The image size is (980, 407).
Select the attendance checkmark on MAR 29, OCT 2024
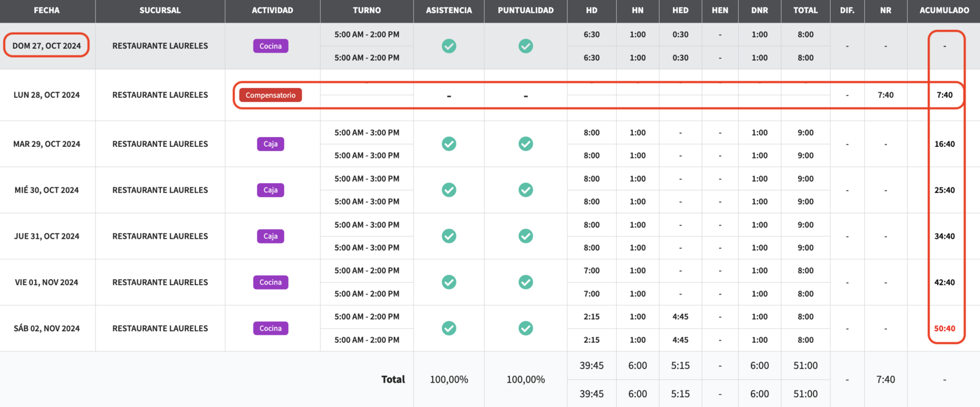[449, 144]
